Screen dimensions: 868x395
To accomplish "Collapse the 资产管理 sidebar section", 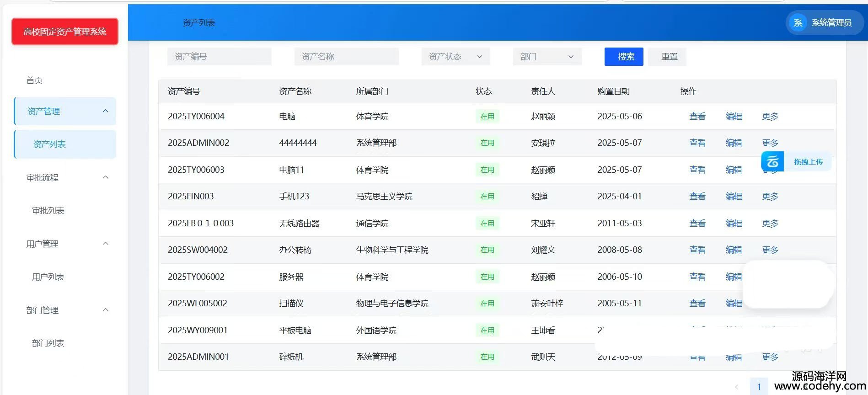I will point(106,111).
